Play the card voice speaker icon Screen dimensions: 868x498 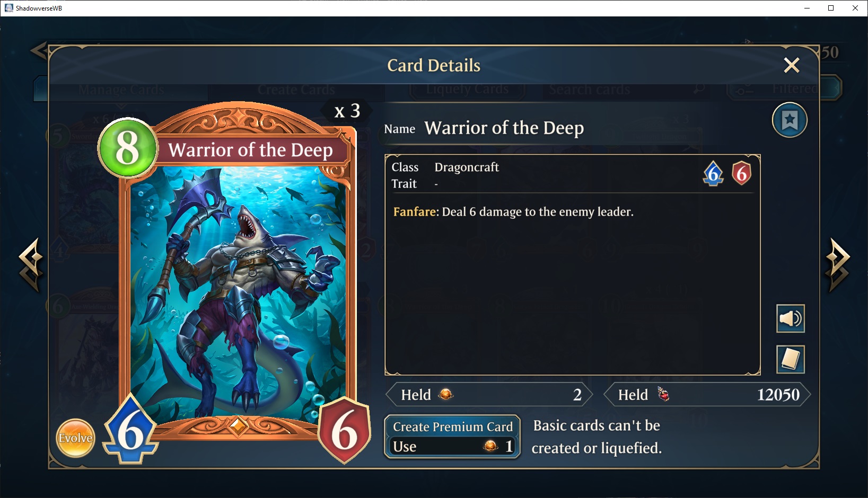tap(790, 318)
